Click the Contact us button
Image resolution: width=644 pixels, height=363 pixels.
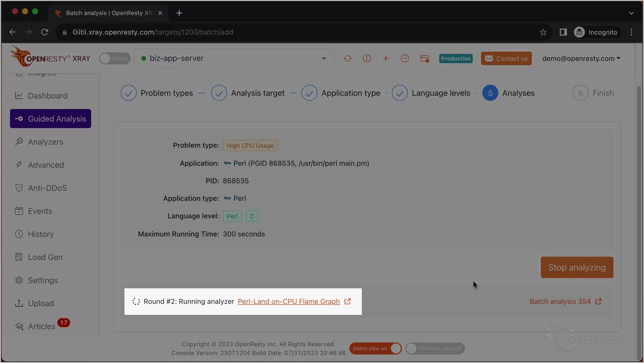click(506, 59)
